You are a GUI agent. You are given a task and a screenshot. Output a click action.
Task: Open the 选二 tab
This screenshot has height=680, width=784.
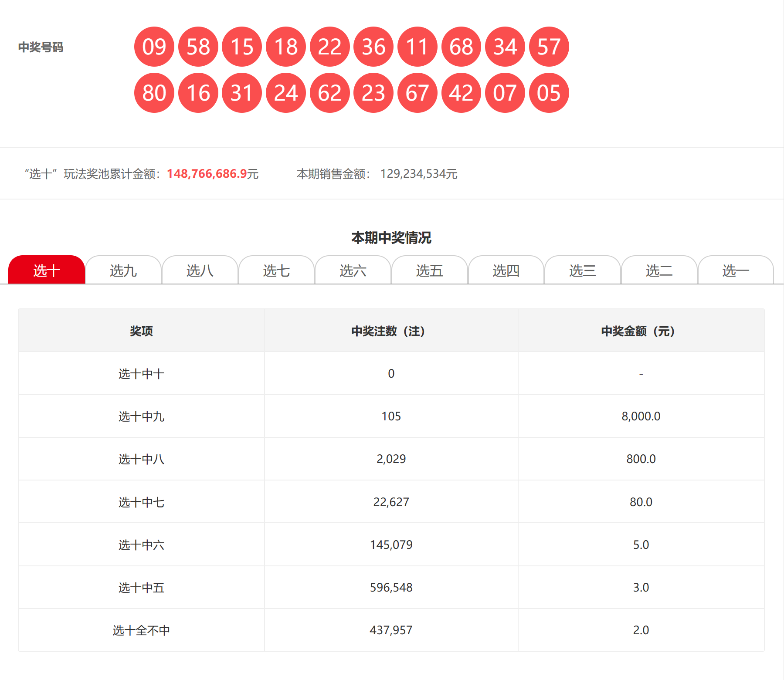(x=659, y=271)
